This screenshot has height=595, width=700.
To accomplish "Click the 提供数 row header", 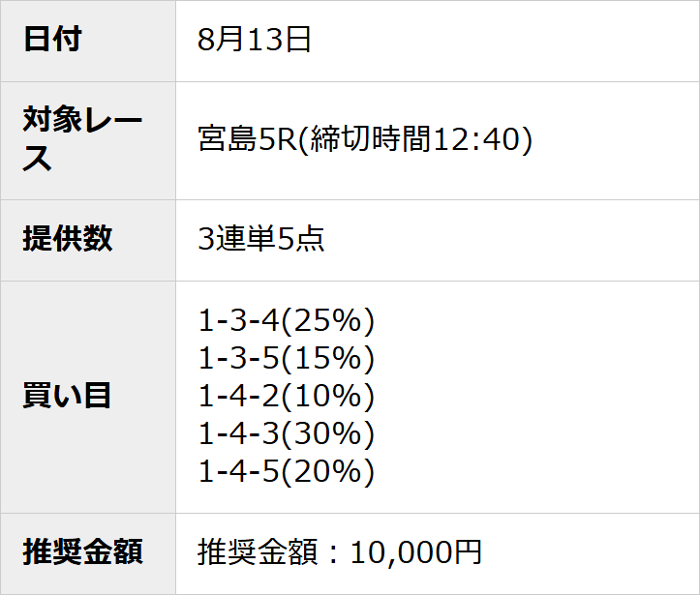I will (x=68, y=239).
